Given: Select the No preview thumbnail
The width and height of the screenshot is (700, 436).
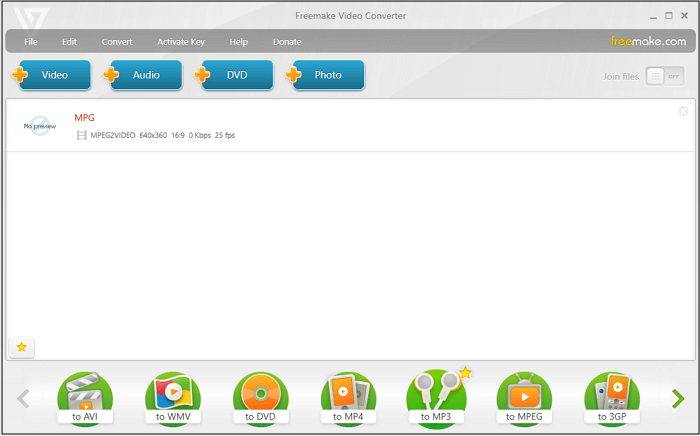Looking at the screenshot, I should click(x=38, y=127).
